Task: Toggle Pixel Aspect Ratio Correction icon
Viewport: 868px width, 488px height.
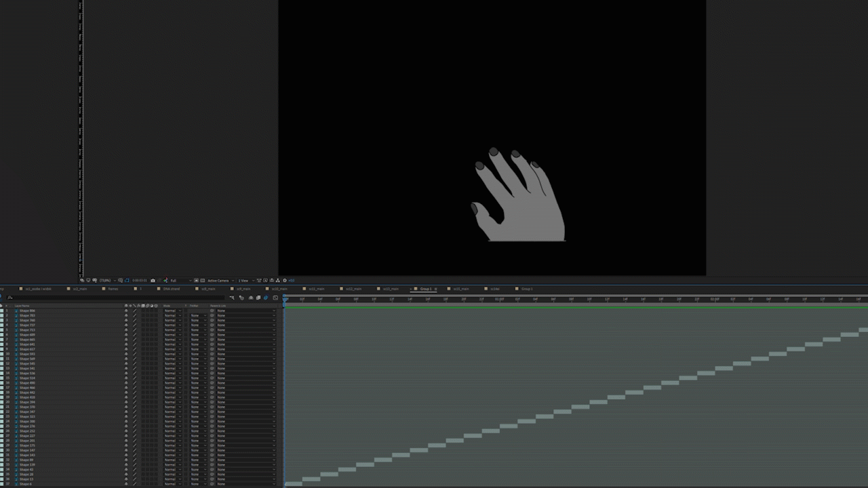Action: coord(258,281)
